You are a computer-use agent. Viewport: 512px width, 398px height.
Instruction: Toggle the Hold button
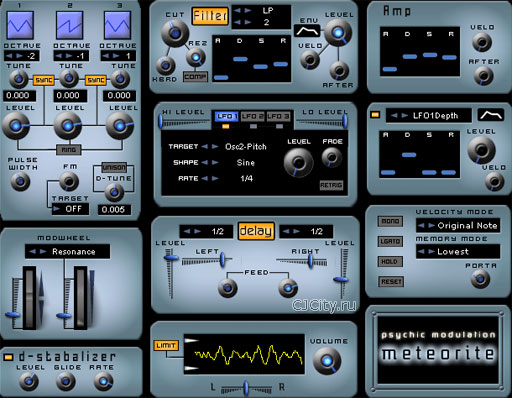click(x=390, y=262)
